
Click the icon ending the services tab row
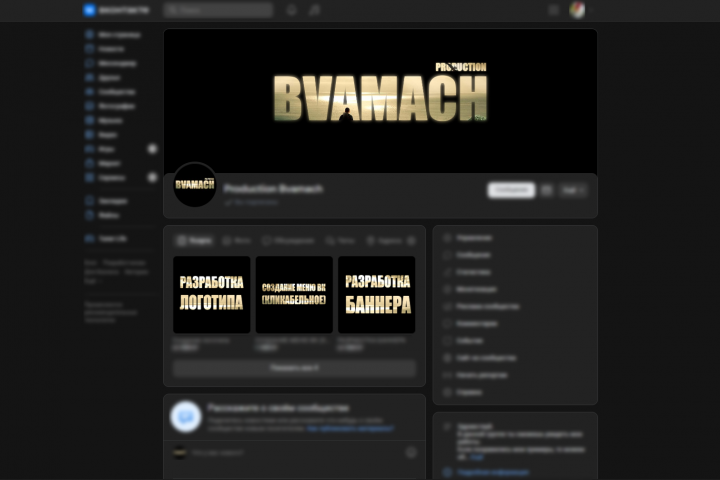pyautogui.click(x=411, y=240)
